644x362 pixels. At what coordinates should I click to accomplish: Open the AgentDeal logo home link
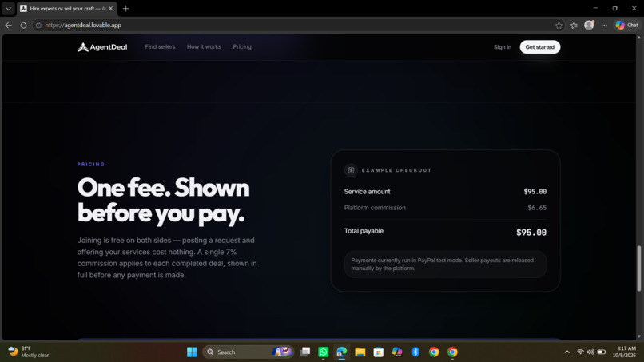pyautogui.click(x=102, y=47)
